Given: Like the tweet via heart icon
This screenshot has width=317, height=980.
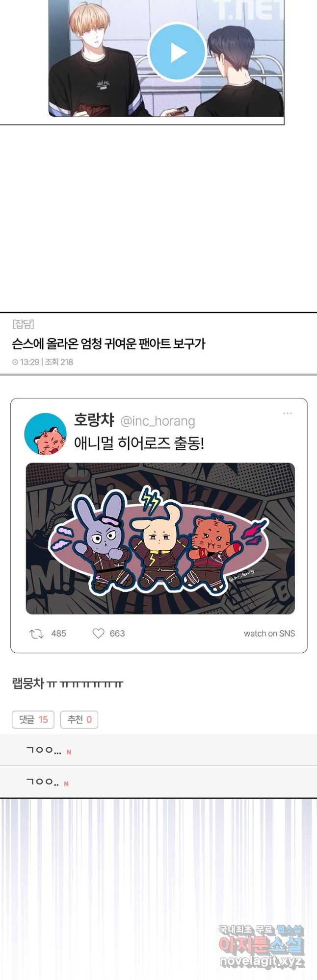Looking at the screenshot, I should point(99,634).
